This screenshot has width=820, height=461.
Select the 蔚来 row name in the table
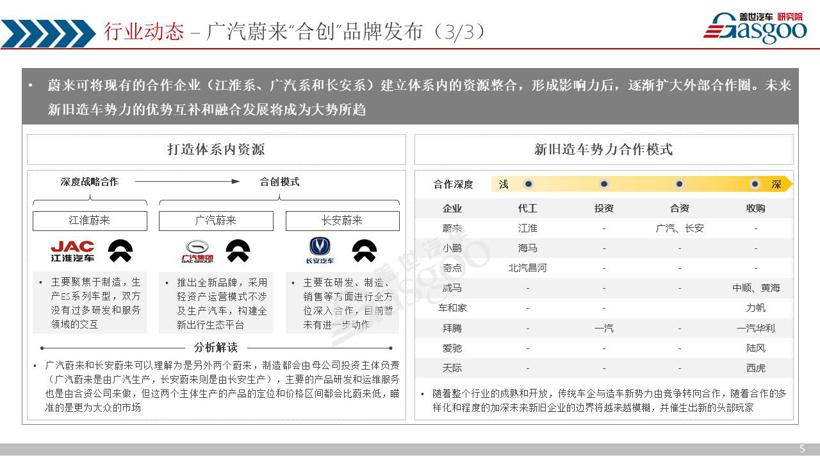coord(452,228)
